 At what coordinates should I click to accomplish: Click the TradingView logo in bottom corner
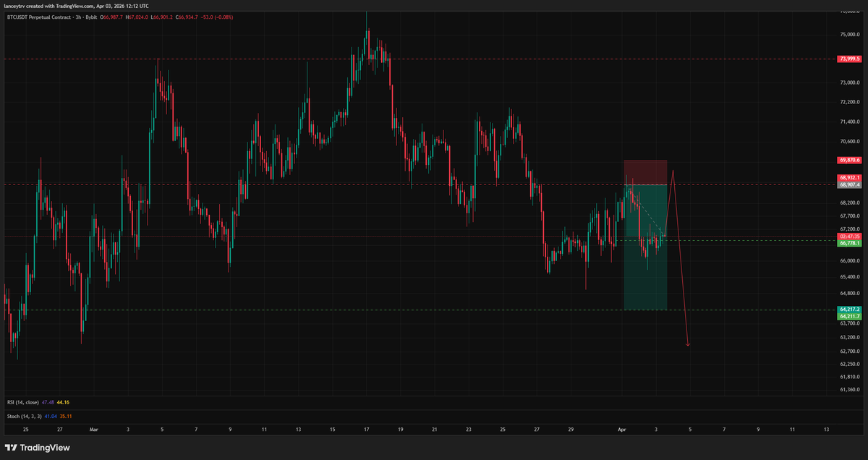coord(37,448)
